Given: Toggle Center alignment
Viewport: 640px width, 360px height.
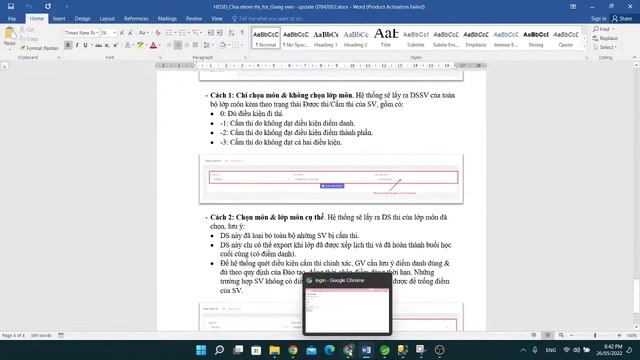Looking at the screenshot, I should tap(178, 45).
